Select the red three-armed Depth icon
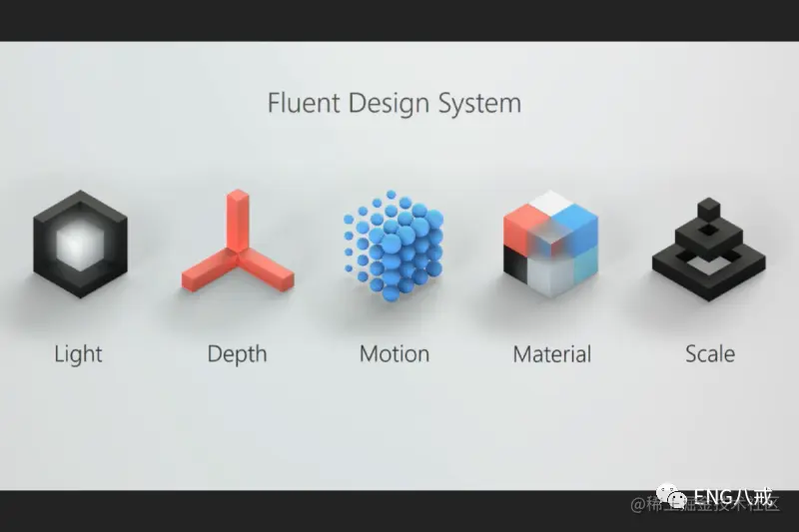 click(238, 241)
